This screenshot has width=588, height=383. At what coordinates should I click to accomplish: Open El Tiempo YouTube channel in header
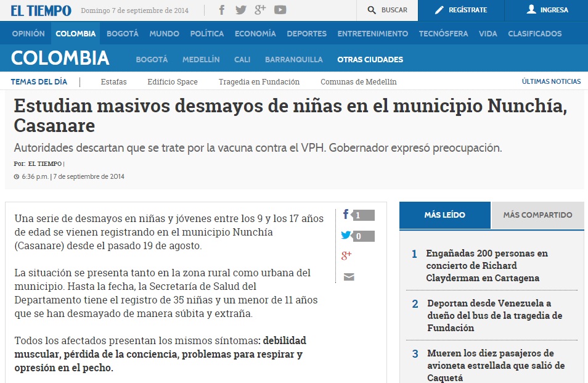point(280,10)
